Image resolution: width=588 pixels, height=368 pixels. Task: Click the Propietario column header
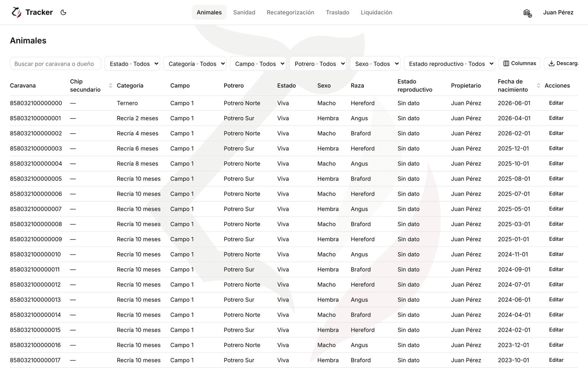pos(466,86)
